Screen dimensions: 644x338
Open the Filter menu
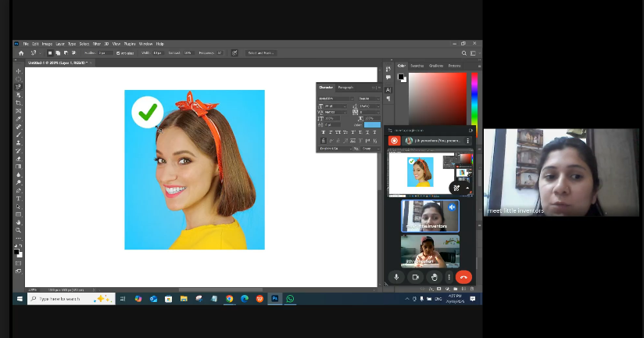point(97,44)
